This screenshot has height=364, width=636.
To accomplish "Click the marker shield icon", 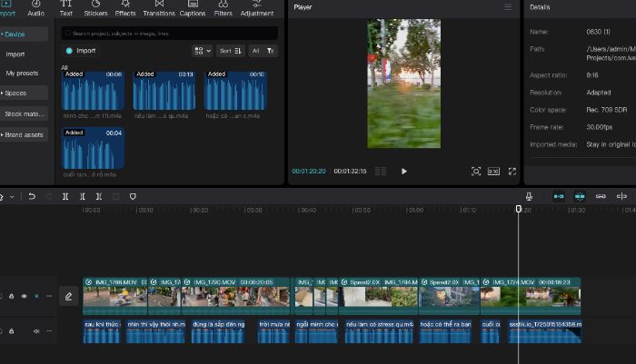I will (x=133, y=197).
